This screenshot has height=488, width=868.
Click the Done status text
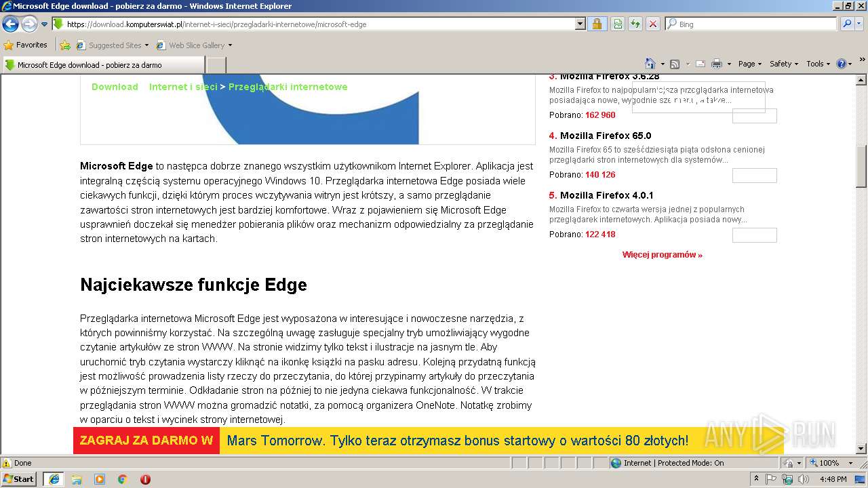(x=23, y=464)
